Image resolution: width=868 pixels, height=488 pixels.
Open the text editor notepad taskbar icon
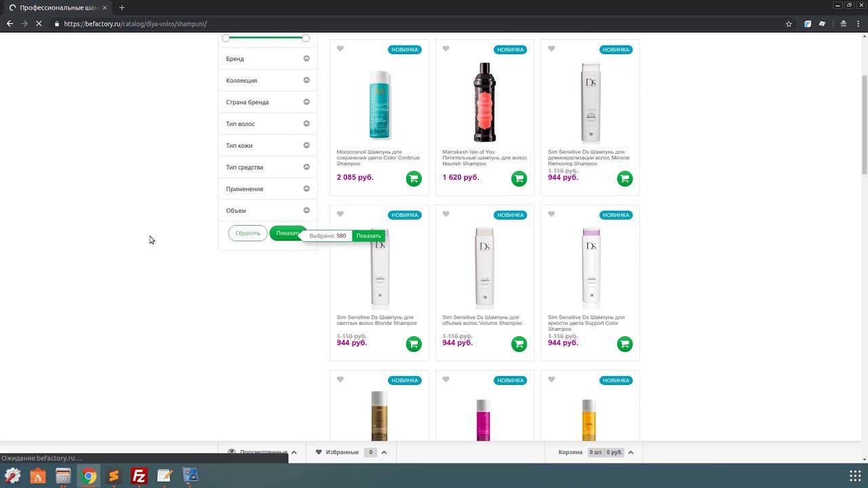[165, 476]
